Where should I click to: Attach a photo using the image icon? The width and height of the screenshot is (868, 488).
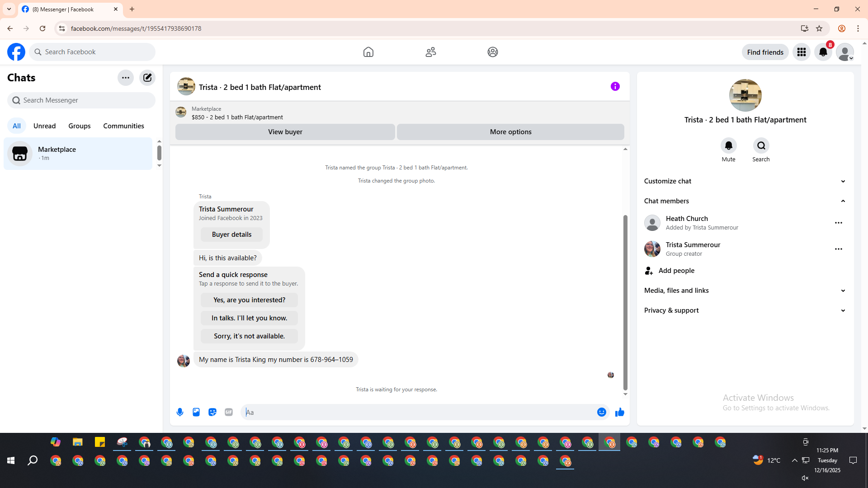[196, 412]
